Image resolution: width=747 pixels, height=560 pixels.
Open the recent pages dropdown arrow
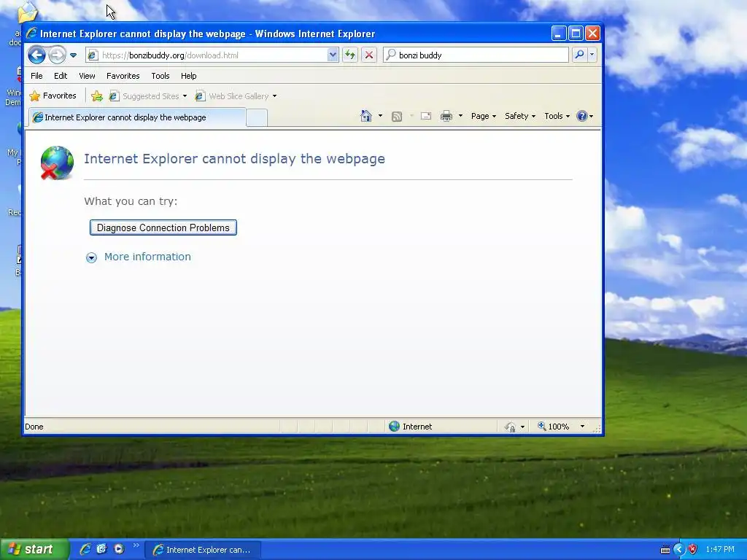74,55
